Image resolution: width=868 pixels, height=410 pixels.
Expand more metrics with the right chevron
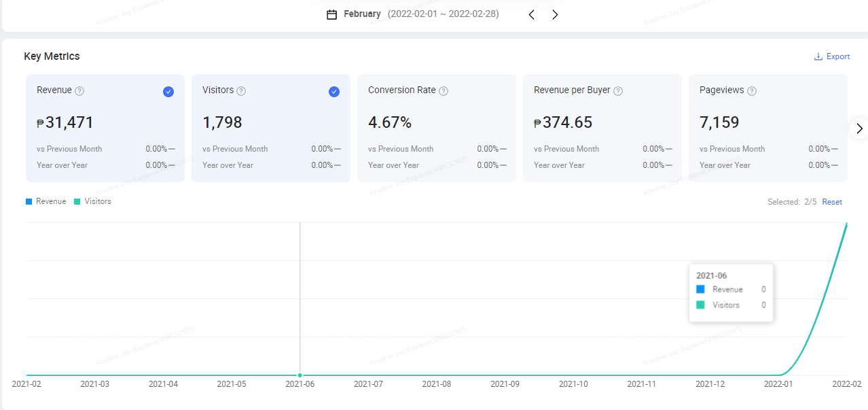click(x=859, y=128)
